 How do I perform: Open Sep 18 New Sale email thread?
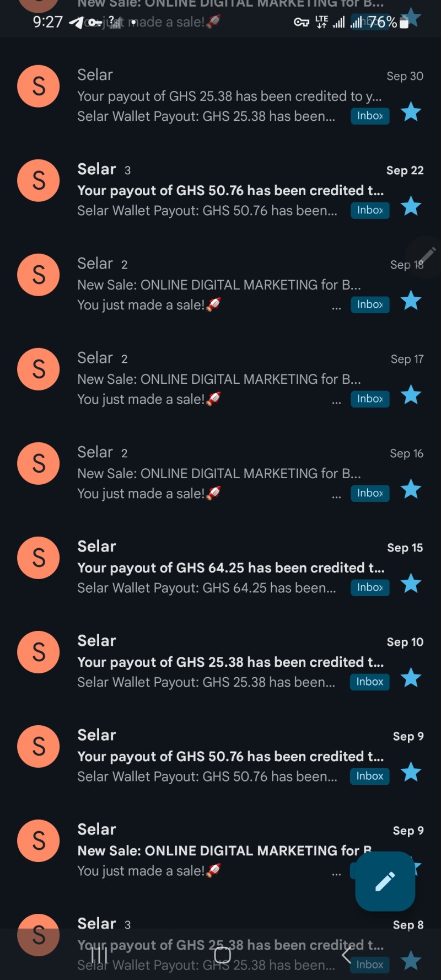[x=230, y=285]
